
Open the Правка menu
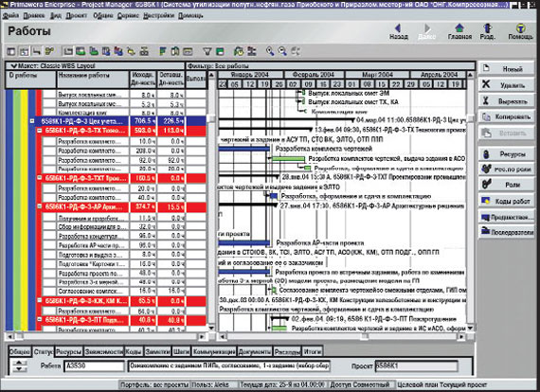(x=34, y=16)
